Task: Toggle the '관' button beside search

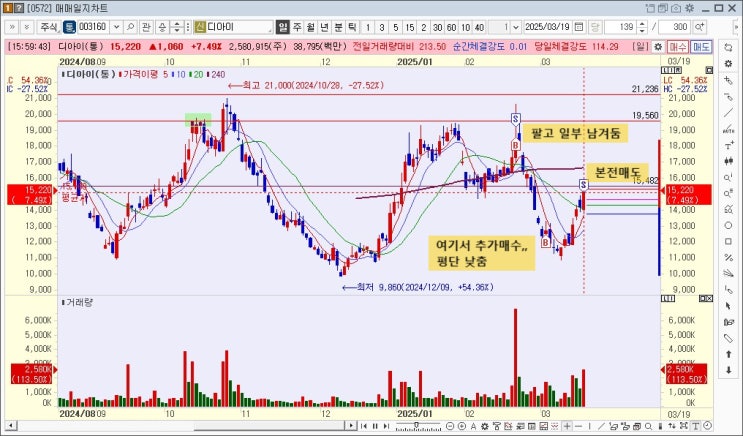Action: pyautogui.click(x=146, y=27)
